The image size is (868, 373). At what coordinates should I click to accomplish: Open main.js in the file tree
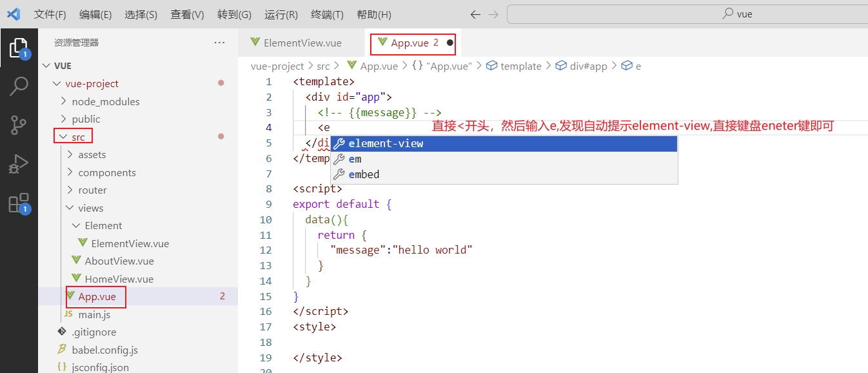coord(94,314)
